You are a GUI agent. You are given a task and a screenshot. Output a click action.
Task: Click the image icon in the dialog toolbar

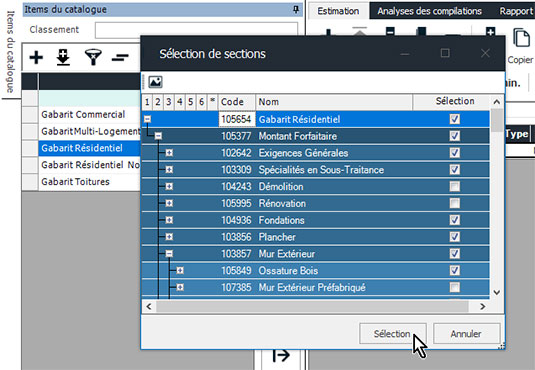155,82
